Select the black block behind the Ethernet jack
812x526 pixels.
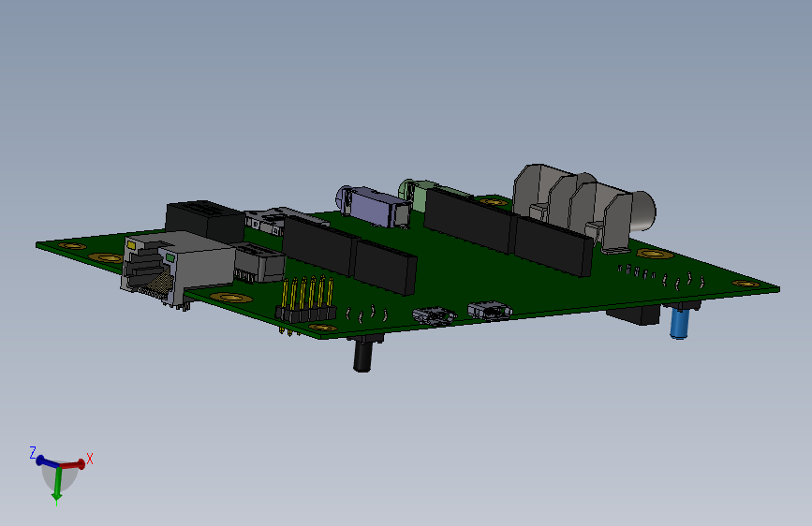(205, 221)
